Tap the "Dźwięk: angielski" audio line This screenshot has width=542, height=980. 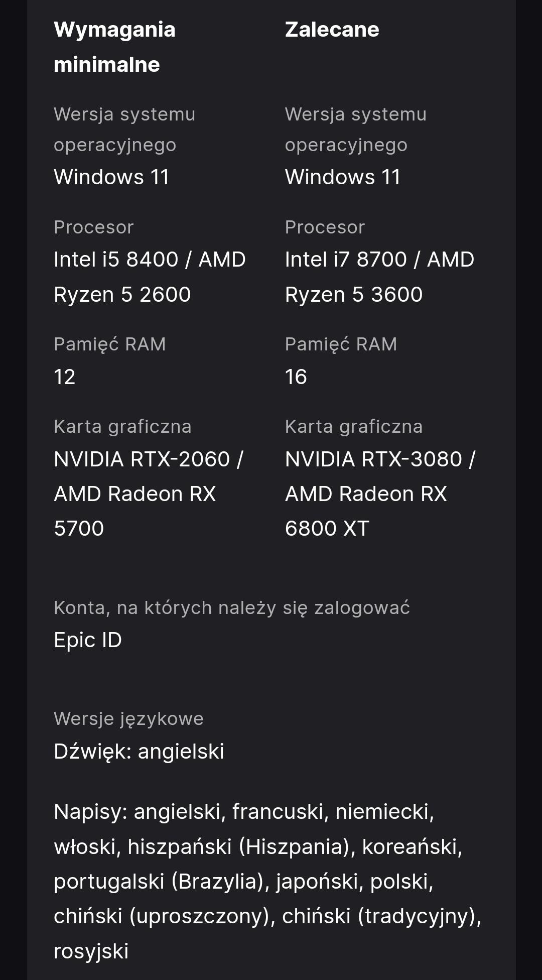click(x=139, y=752)
